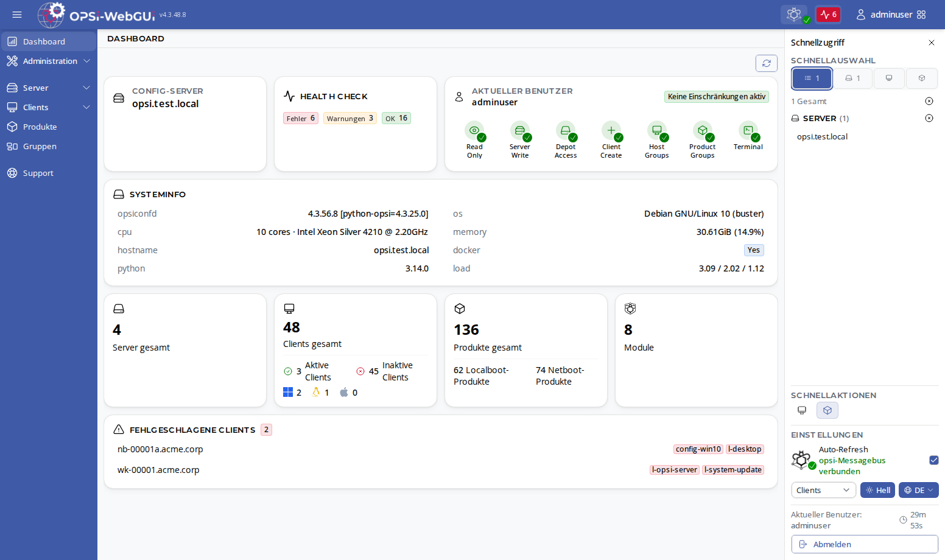Click the l-opsi-server failed product tag

point(675,470)
